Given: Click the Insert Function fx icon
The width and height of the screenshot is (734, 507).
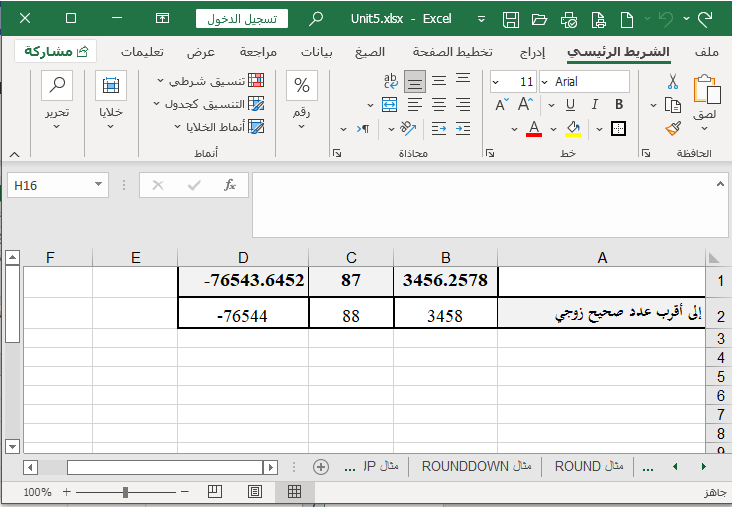Looking at the screenshot, I should point(229,185).
